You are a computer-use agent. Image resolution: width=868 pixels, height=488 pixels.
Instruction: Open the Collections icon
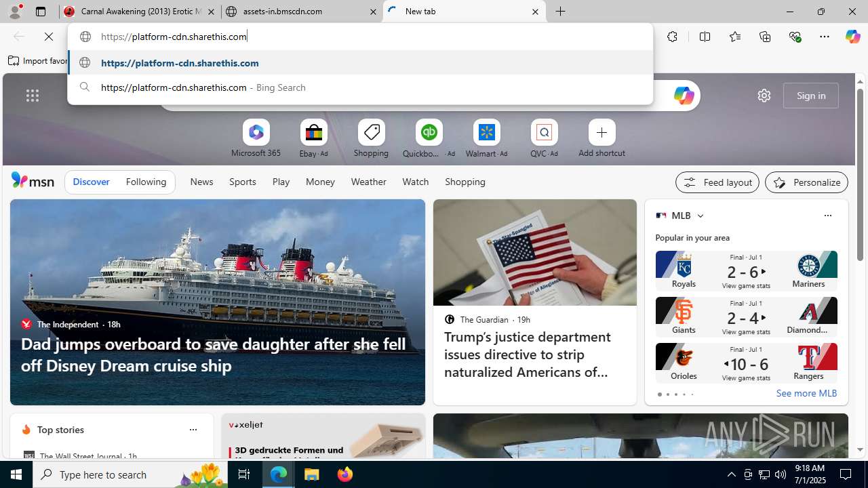[x=765, y=37]
